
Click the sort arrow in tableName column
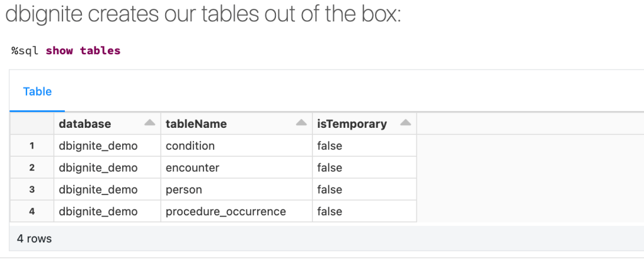click(302, 123)
